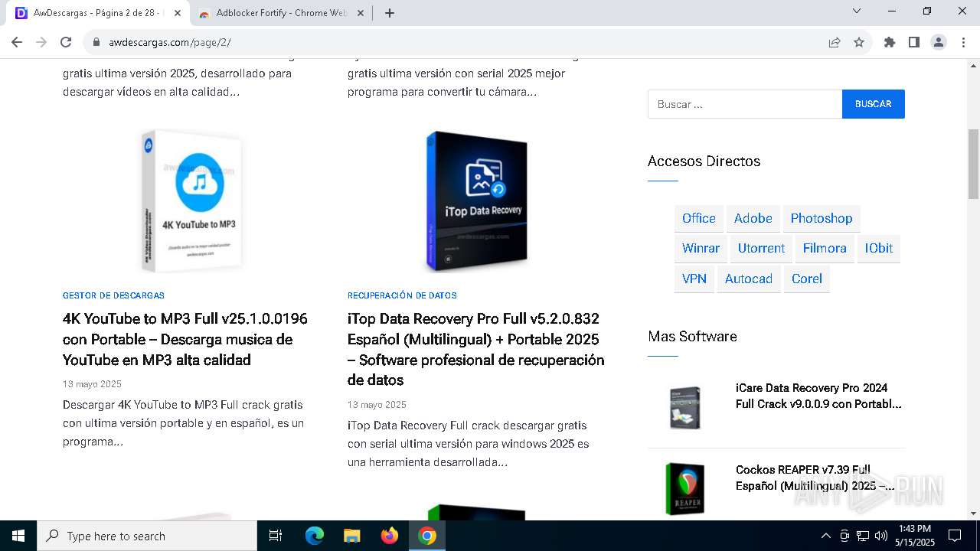Click the scrollbar down arrow
Viewport: 980px width, 551px height.
973,514
